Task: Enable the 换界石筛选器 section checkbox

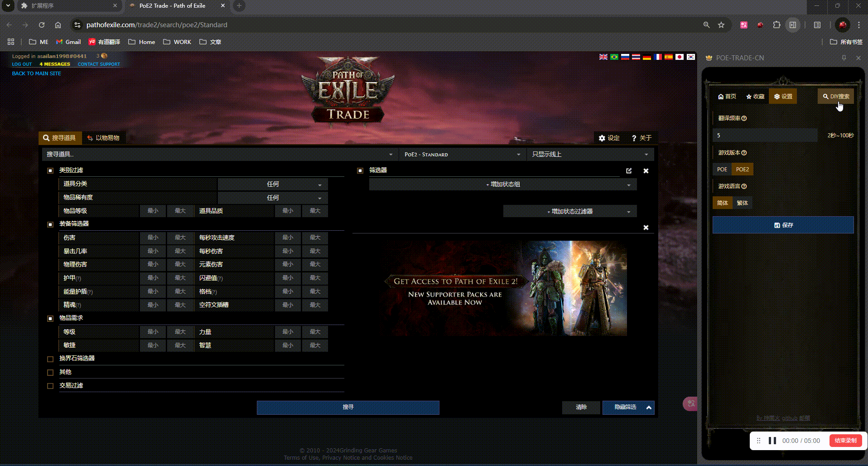Action: tap(50, 359)
